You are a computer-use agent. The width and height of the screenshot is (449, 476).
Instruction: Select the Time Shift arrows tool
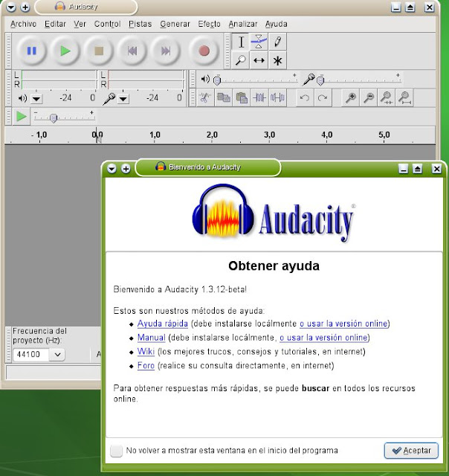259,60
